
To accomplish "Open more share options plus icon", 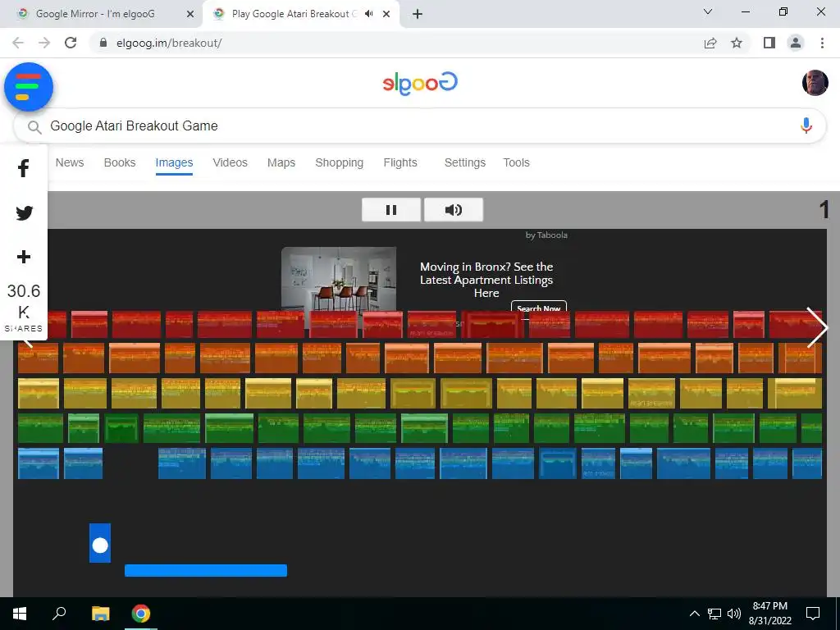I will pyautogui.click(x=24, y=257).
